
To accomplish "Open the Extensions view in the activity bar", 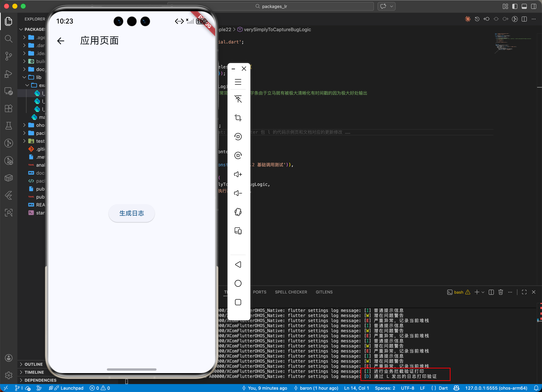I will [9, 109].
